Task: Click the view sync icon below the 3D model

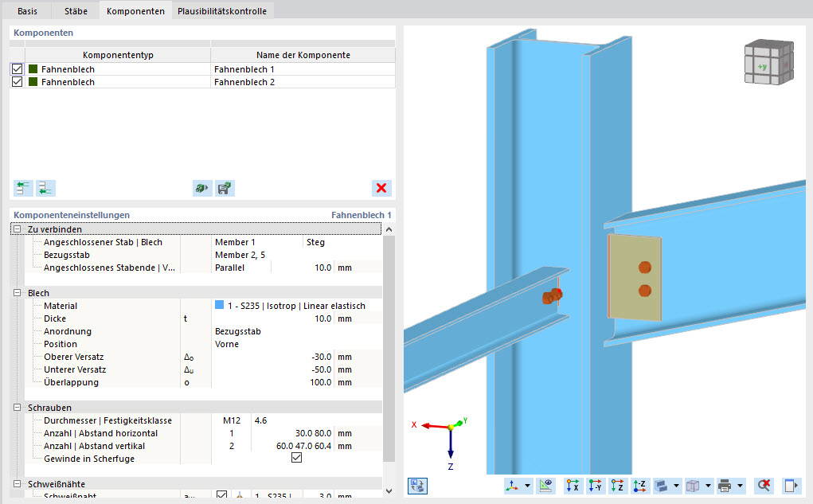Action: pos(417,486)
